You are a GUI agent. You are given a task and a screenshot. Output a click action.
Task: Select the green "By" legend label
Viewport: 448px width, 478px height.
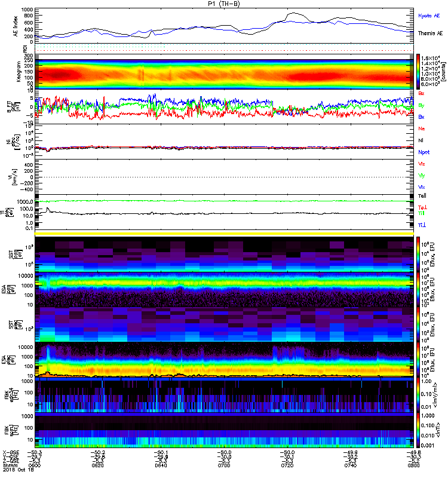pyautogui.click(x=421, y=105)
